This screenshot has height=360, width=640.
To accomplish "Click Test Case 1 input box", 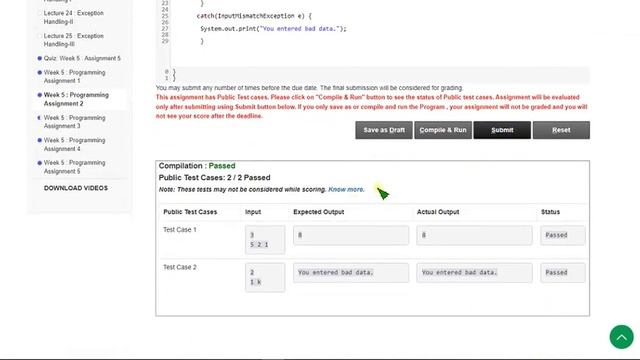I will click(x=265, y=240).
